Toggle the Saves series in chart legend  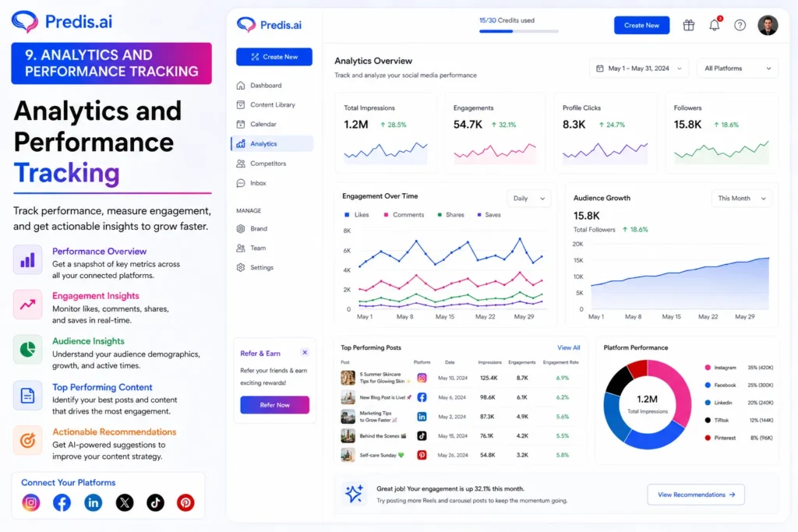coord(489,215)
